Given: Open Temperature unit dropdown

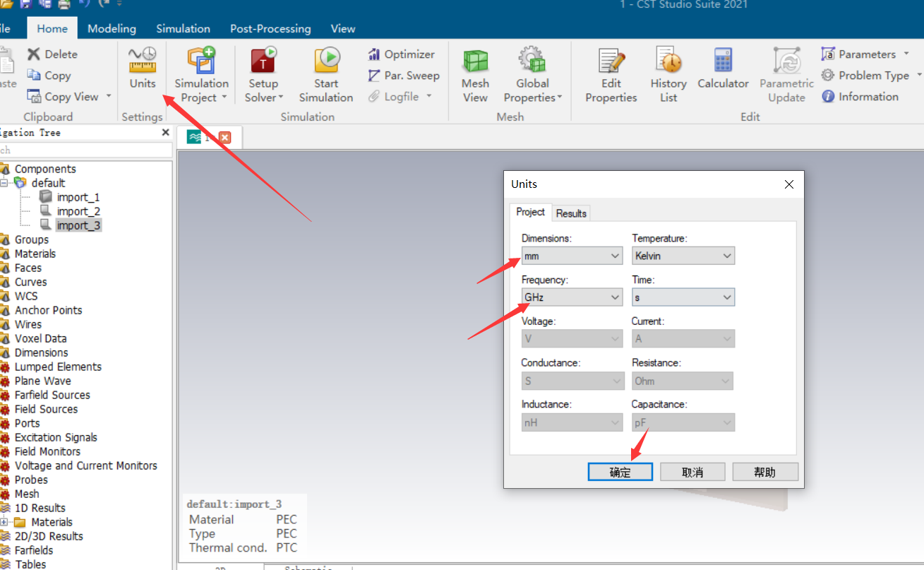Looking at the screenshot, I should click(x=683, y=256).
